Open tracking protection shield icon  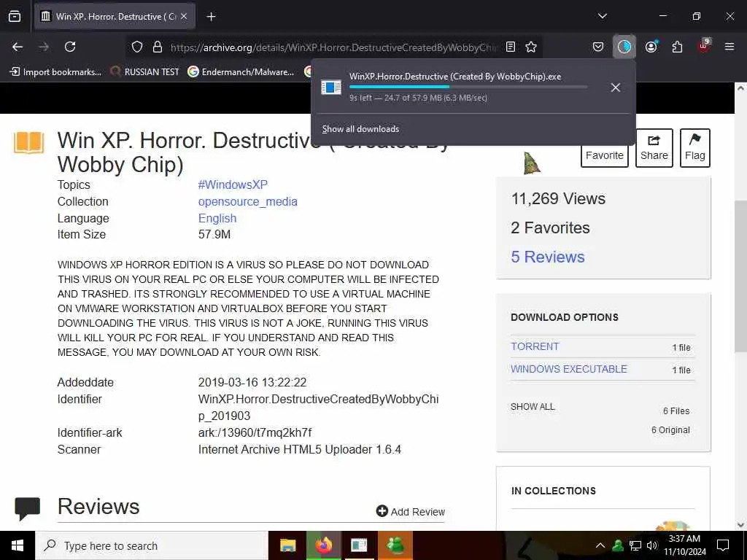pyautogui.click(x=137, y=47)
